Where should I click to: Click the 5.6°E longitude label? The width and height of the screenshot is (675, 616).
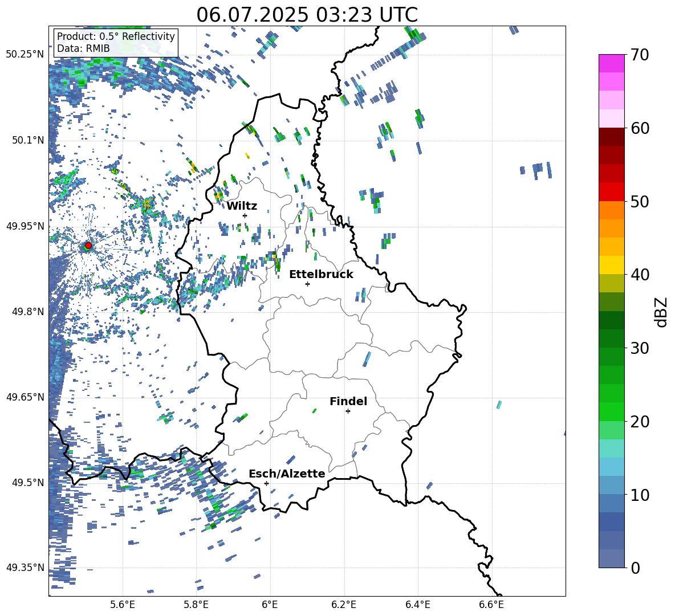coord(123,605)
